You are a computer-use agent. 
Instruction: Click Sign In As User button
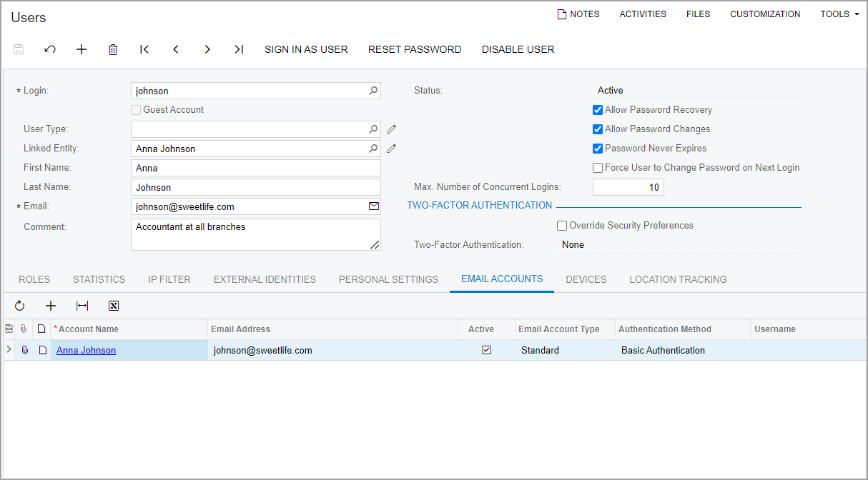pos(306,49)
